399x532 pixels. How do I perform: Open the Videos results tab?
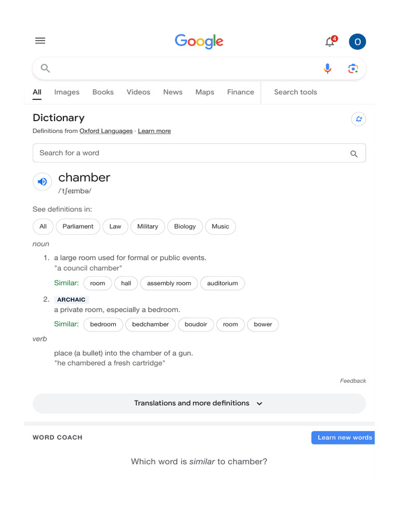click(138, 92)
